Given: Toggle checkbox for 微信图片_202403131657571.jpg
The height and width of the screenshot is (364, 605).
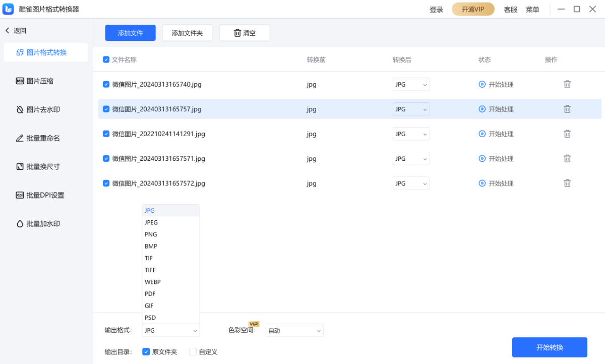Looking at the screenshot, I should click(x=106, y=158).
